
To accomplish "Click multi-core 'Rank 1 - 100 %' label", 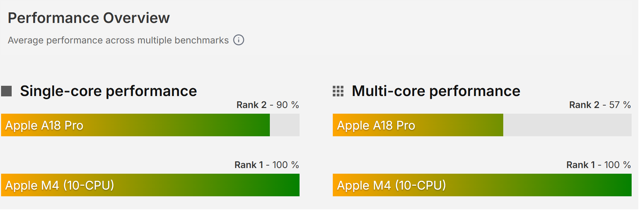I will click(x=598, y=165).
